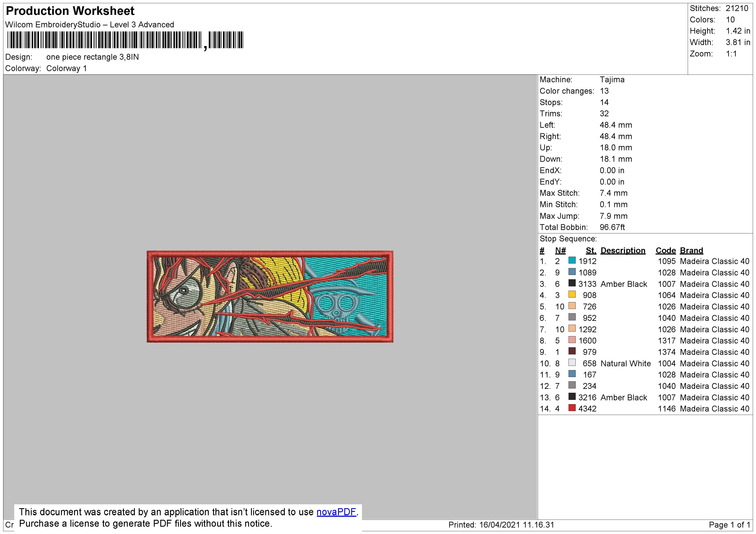Click thread code 1374 in stop 9
This screenshot has height=534, width=756.
tap(666, 352)
